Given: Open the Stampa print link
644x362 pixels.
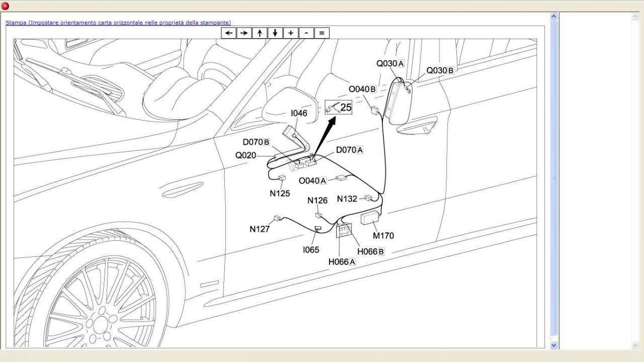Looking at the screenshot, I should click(118, 23).
